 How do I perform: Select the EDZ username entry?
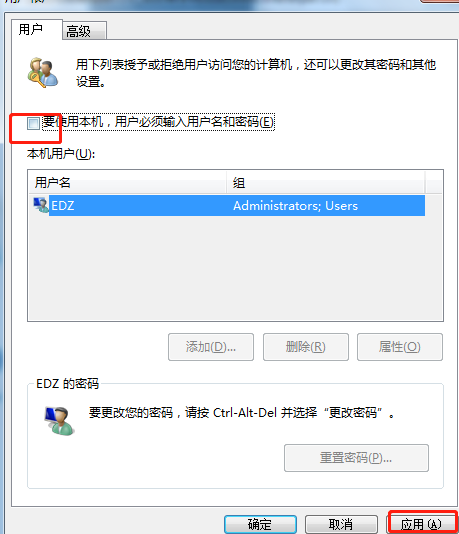coord(63,206)
